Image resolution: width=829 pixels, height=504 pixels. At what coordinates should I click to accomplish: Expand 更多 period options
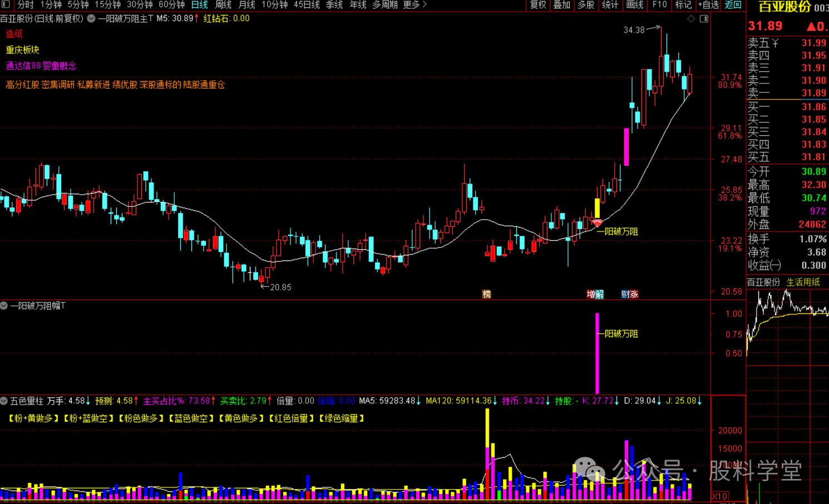pos(414,5)
